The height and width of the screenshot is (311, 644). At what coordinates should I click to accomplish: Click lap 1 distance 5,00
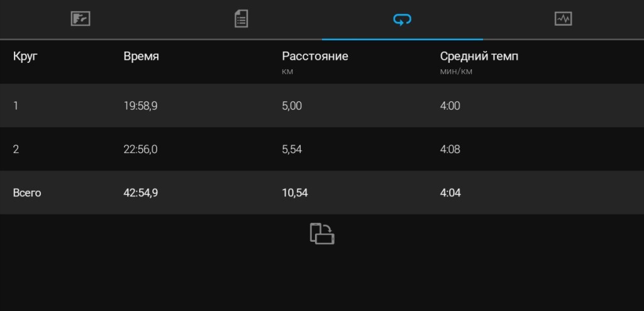292,106
